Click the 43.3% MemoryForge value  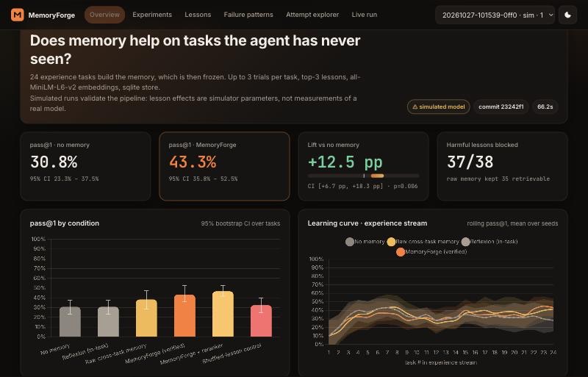click(193, 162)
